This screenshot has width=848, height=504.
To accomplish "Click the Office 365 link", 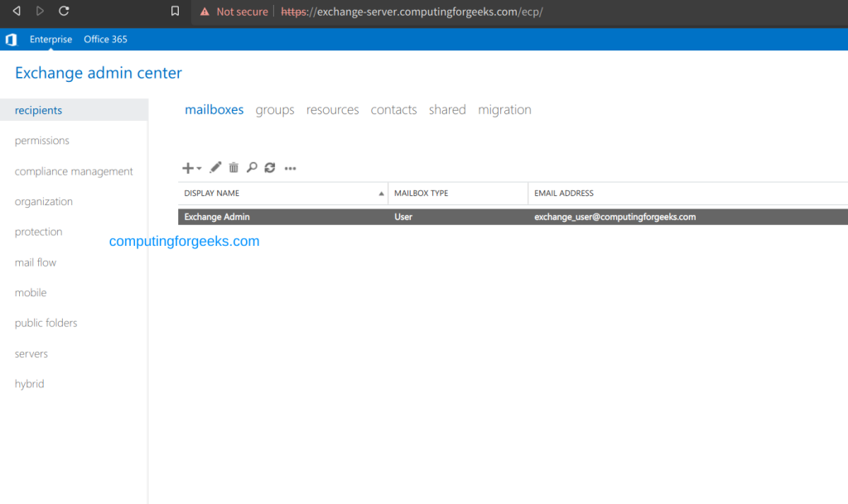I will pyautogui.click(x=105, y=39).
